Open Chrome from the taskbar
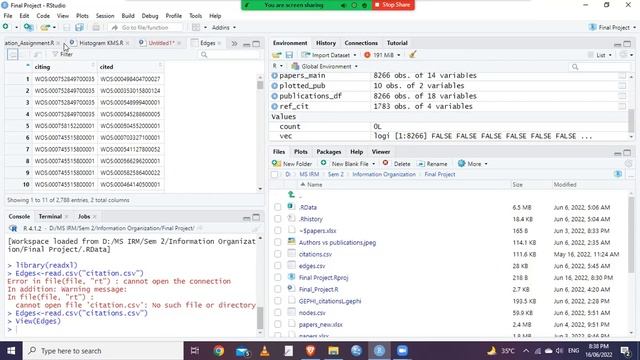This screenshot has width=640, height=360. click(x=219, y=351)
